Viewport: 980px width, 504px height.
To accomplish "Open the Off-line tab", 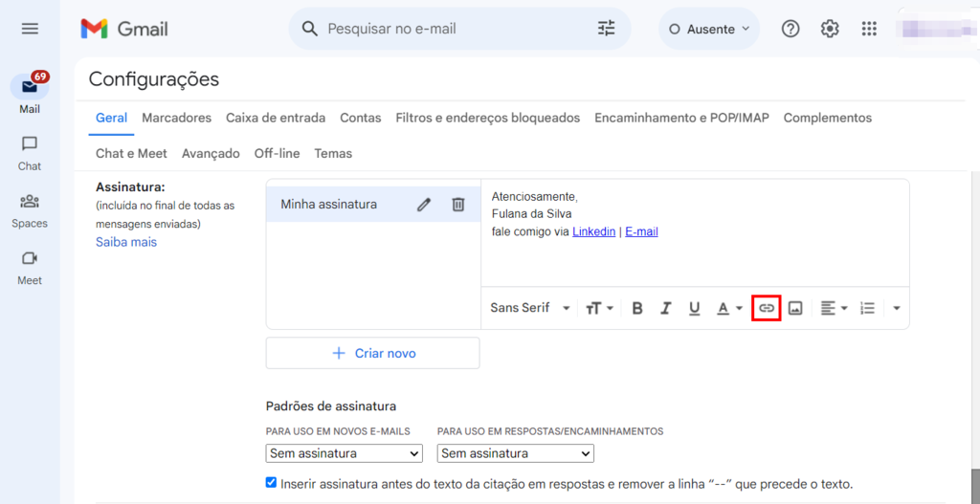I will point(277,154).
